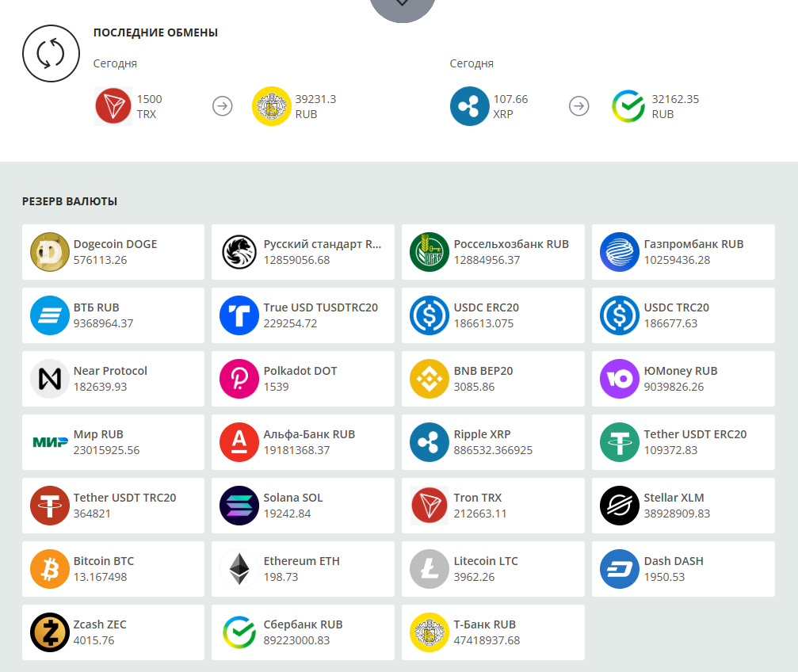The height and width of the screenshot is (672, 798).
Task: Click the TRX icon in recent exchanges
Action: tap(113, 106)
